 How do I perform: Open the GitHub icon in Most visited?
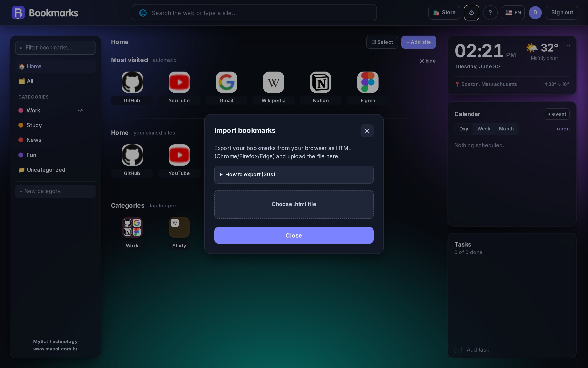pyautogui.click(x=132, y=82)
